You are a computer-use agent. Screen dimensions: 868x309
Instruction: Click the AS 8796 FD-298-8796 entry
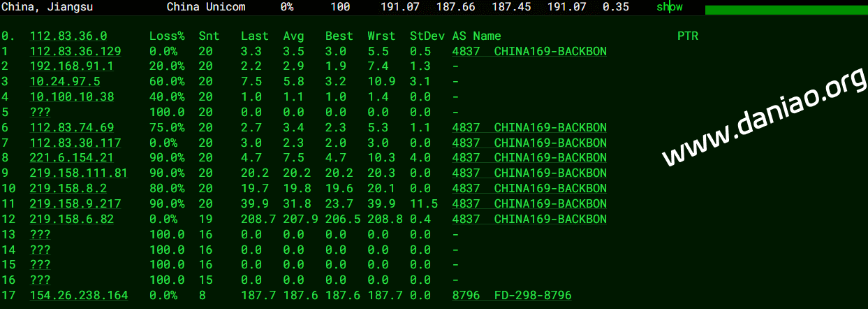click(512, 296)
